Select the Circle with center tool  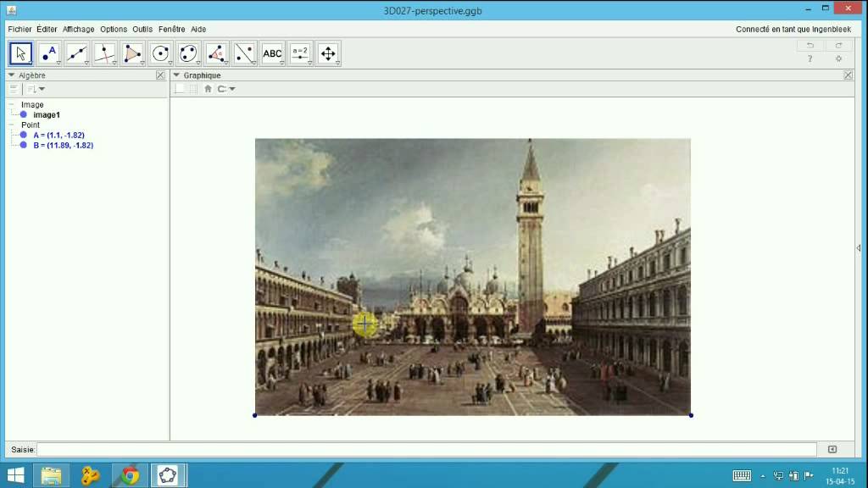click(x=160, y=53)
